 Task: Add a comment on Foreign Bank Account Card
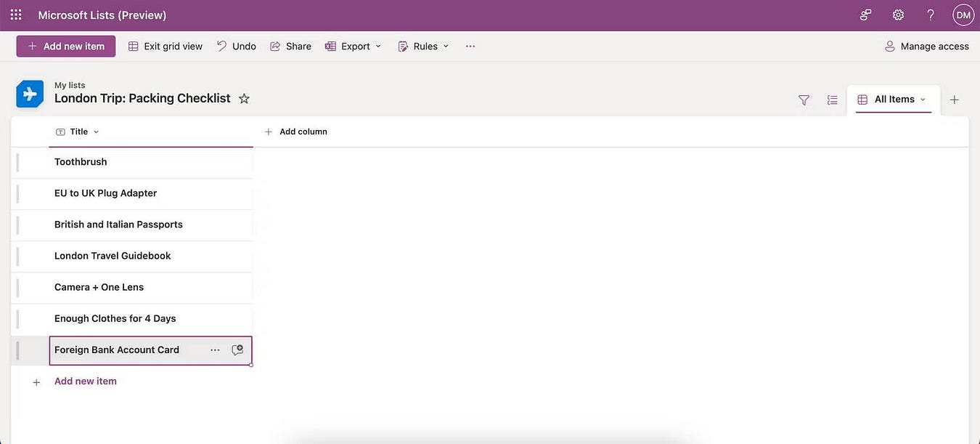pos(237,350)
